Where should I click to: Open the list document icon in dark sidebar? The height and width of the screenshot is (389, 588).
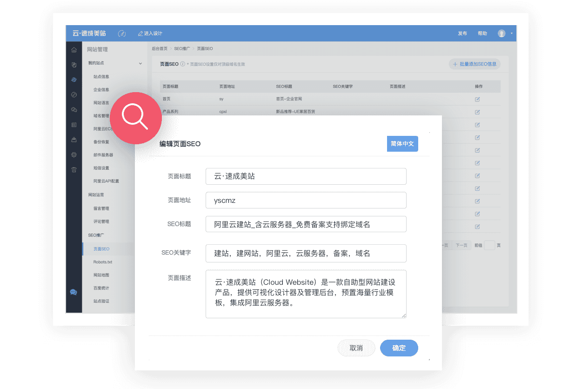click(x=73, y=125)
